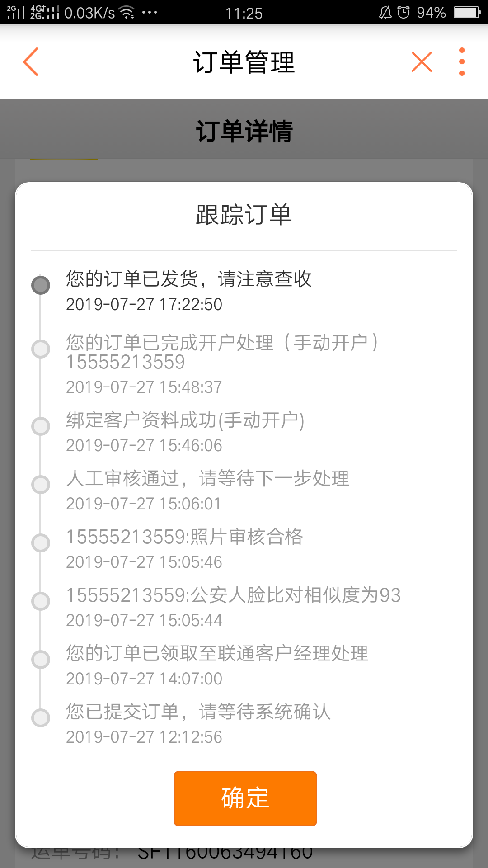Select the 联通客户经理处理 timeline circle
Viewport: 488px width, 868px height.
coord(41,660)
